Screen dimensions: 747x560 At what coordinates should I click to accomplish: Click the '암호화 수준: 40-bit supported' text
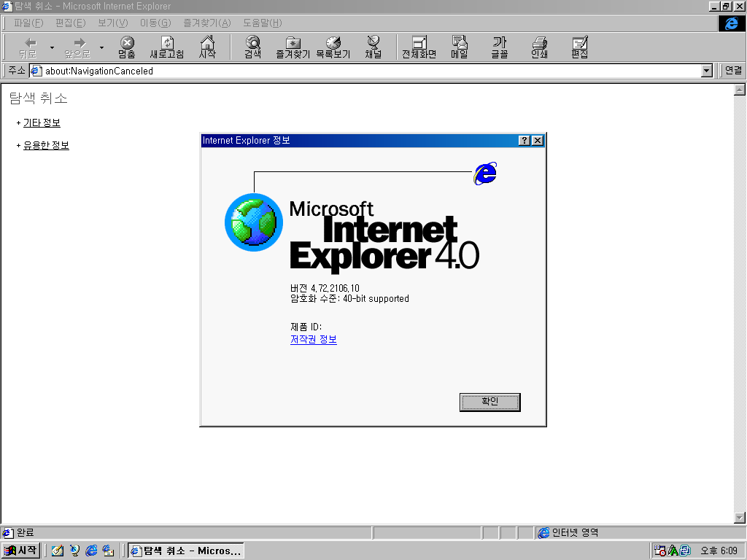(349, 298)
